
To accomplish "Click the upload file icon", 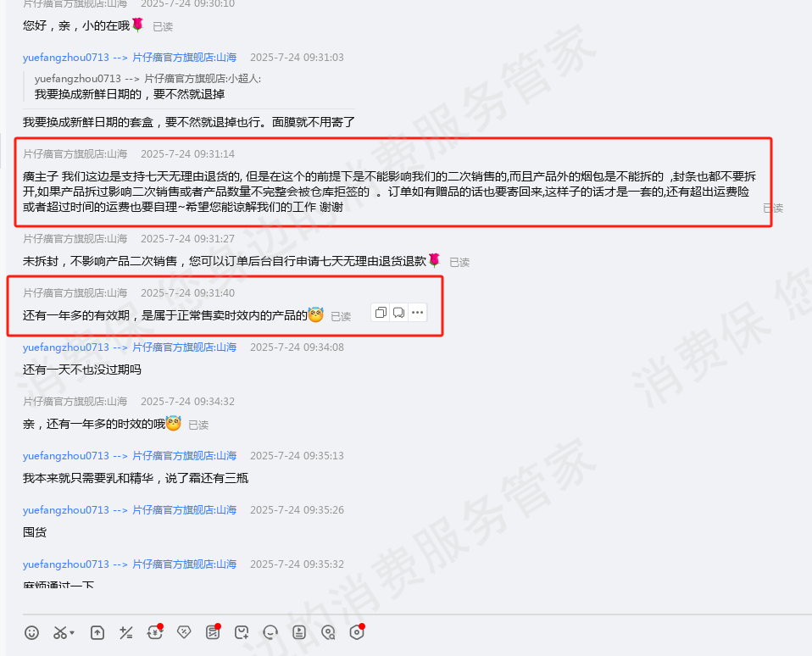I will coord(97,632).
